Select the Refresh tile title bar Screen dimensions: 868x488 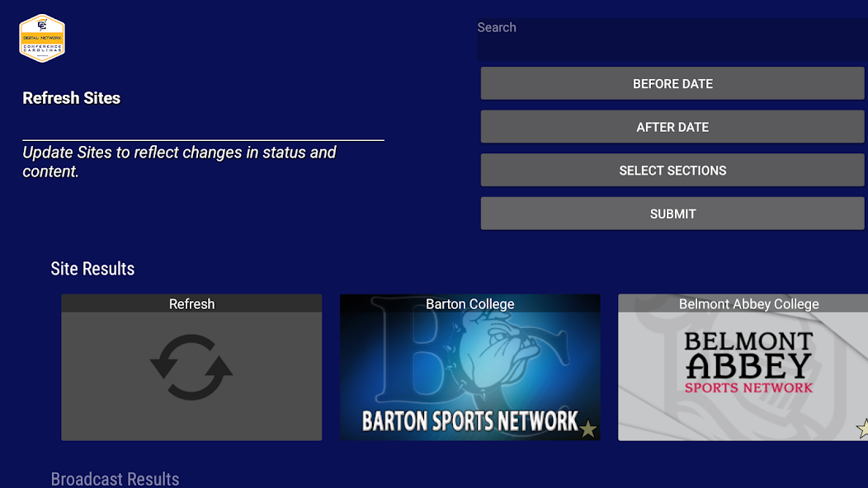[x=191, y=304]
